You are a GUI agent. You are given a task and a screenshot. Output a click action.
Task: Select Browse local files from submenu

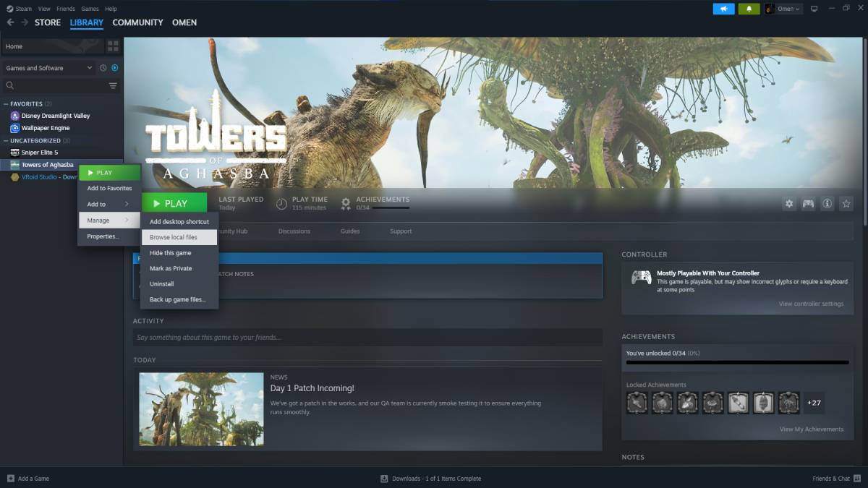(174, 237)
